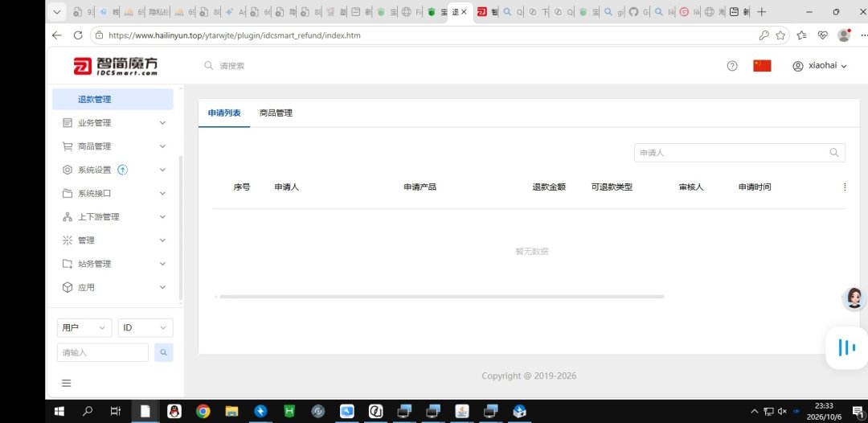
Task: Select 退款管理 in the sidebar
Action: [113, 100]
